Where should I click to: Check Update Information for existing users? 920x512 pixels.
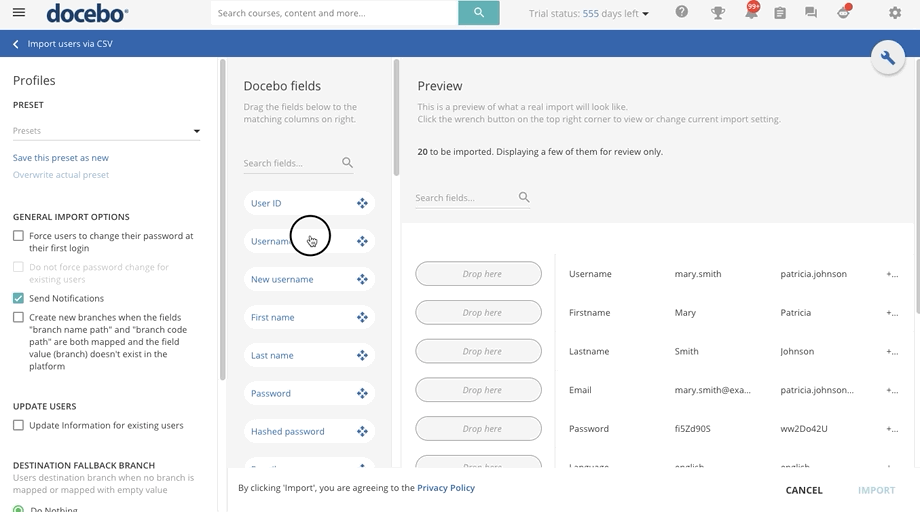(x=19, y=425)
